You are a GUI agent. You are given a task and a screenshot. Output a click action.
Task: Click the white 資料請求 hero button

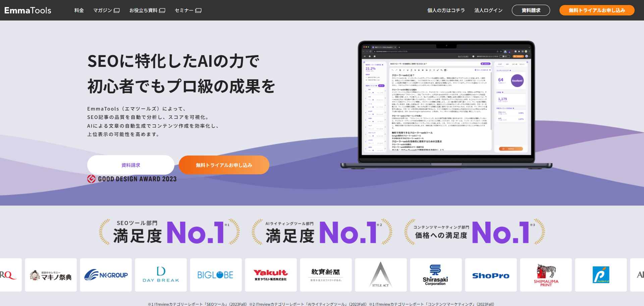pyautogui.click(x=131, y=165)
